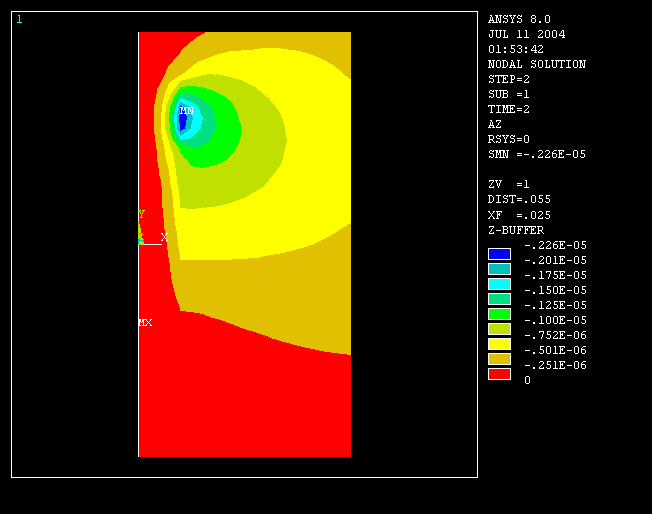Click the 'DIST=.055' text

519,199
